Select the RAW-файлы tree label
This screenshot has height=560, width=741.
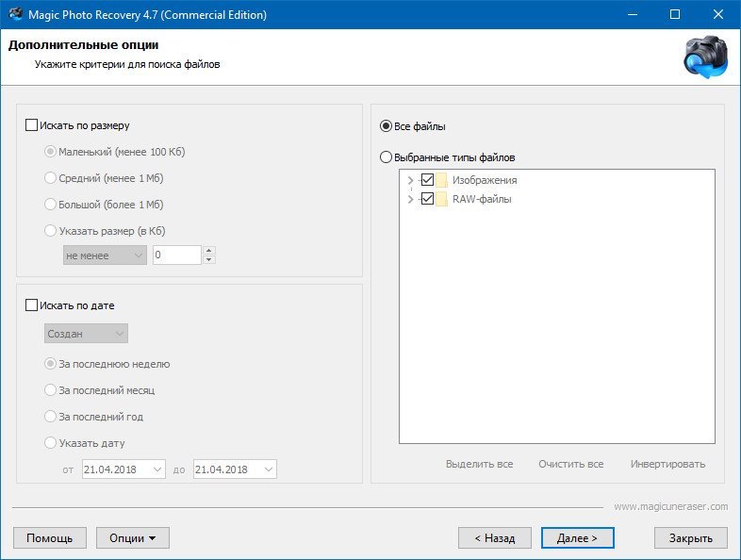(482, 199)
